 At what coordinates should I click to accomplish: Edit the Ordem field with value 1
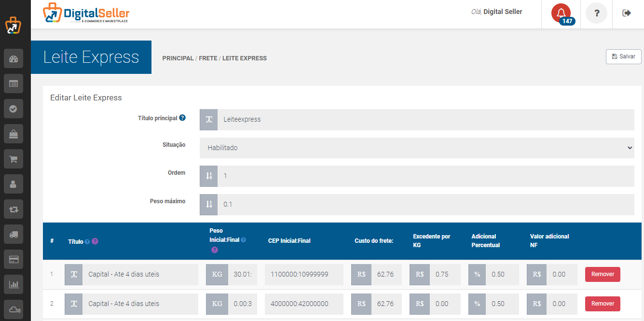tap(426, 176)
